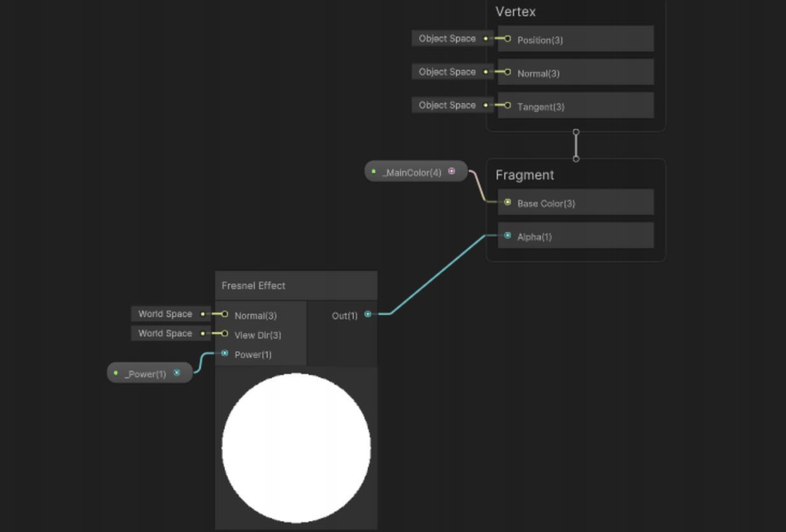This screenshot has width=786, height=532.
Task: Click the _Power(1) property output port
Action: [x=177, y=373]
